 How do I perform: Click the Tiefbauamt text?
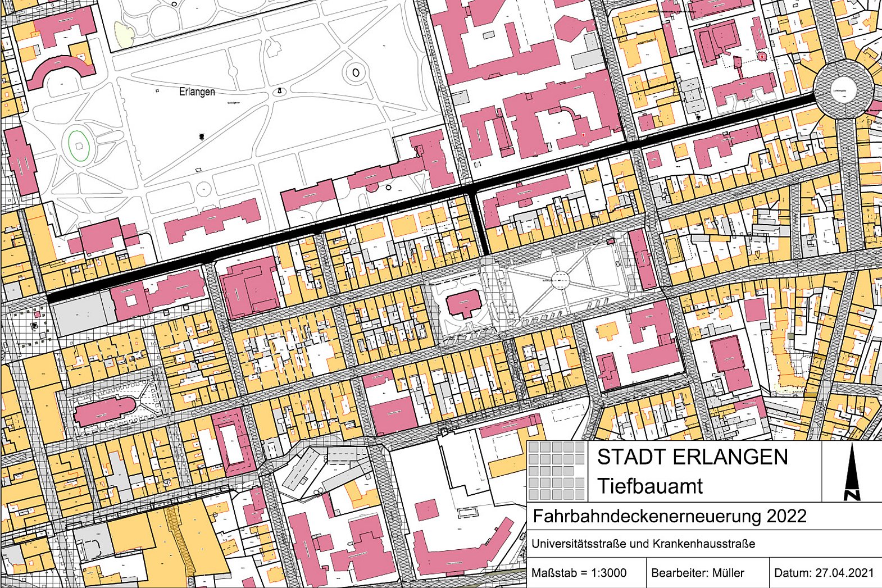coord(649,486)
